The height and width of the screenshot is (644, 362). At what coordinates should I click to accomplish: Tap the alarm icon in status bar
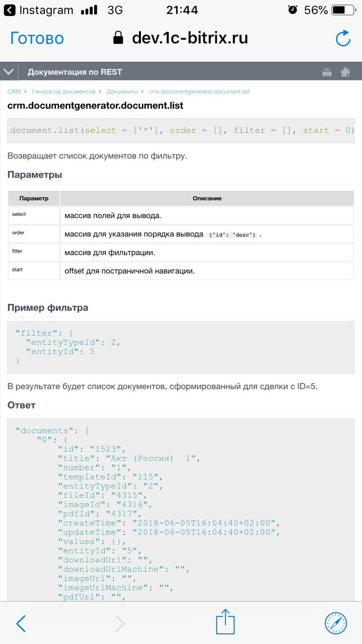293,10
